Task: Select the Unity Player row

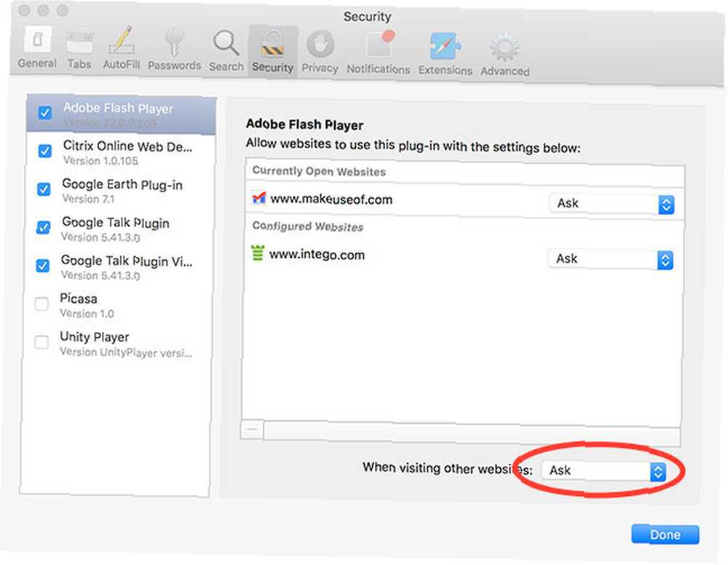Action: (x=117, y=344)
